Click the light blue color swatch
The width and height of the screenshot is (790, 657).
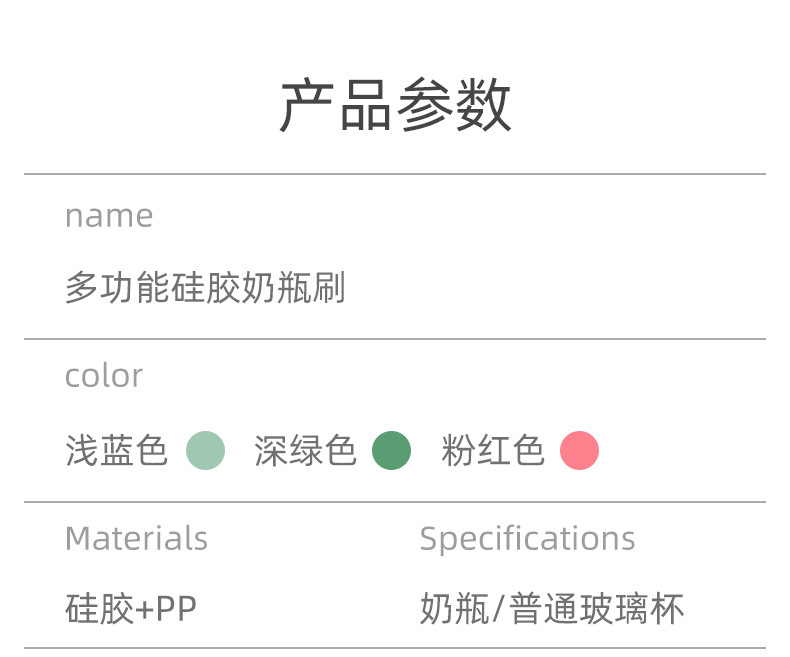coord(206,450)
